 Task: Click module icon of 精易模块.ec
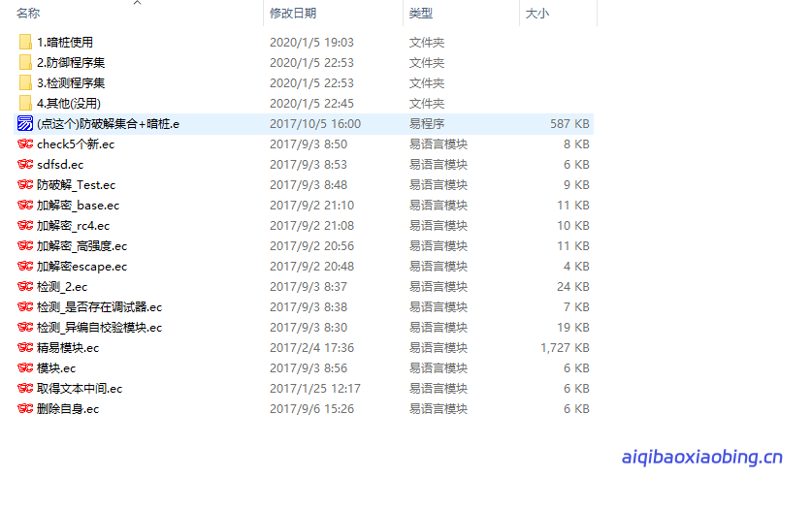pos(25,347)
